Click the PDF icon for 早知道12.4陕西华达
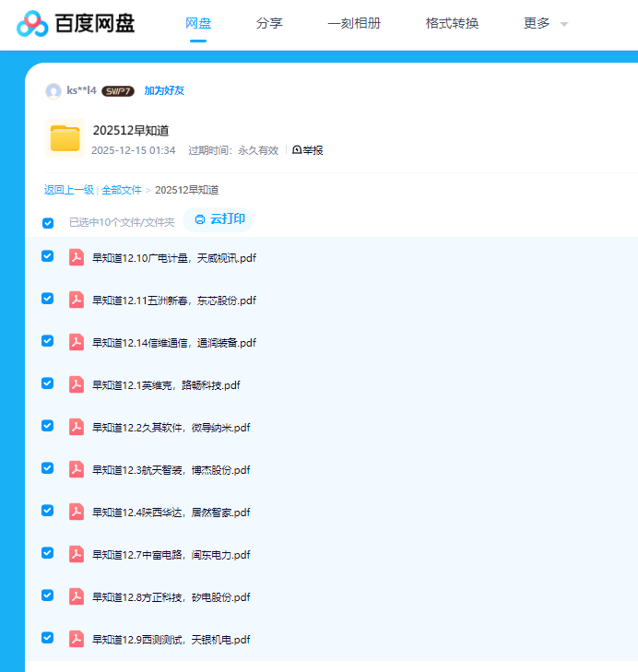Viewport: 638px width, 672px height. (77, 513)
